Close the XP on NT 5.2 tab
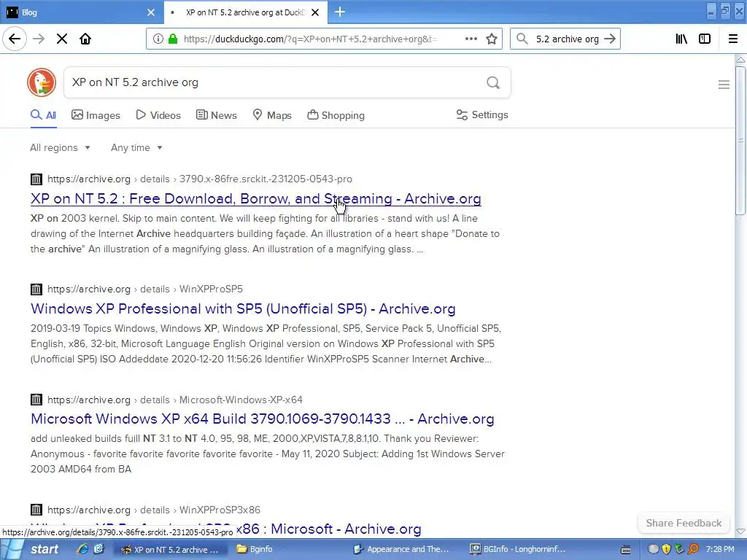The height and width of the screenshot is (560, 747). click(x=315, y=12)
